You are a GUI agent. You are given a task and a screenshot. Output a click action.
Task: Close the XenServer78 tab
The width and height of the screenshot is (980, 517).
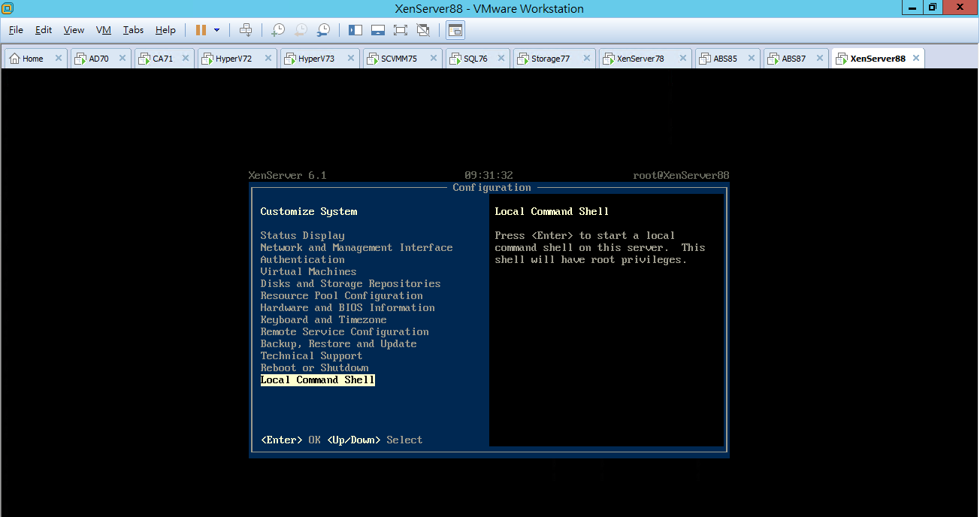[683, 58]
